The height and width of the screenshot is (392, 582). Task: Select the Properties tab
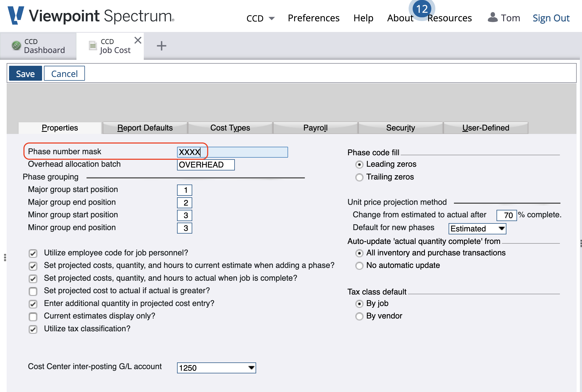60,128
